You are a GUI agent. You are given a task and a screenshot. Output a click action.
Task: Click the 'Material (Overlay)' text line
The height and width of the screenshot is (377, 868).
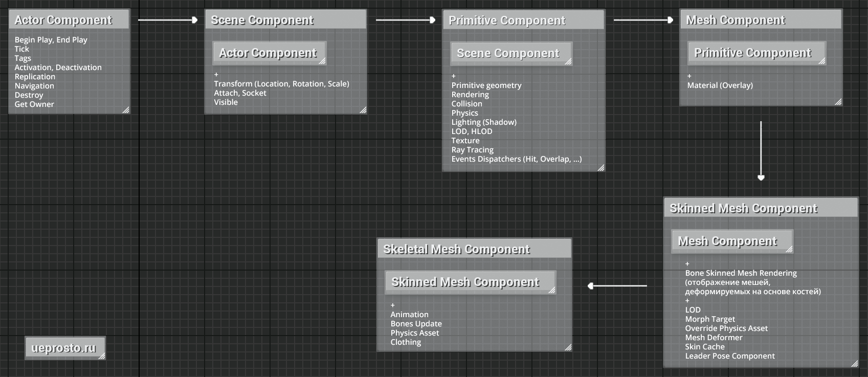point(720,85)
